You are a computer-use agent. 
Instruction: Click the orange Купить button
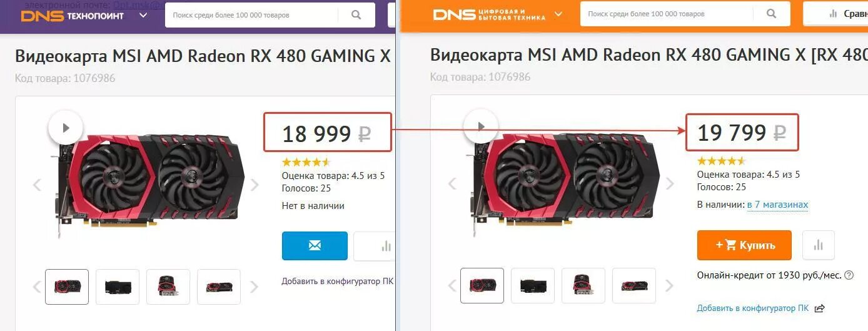[744, 245]
